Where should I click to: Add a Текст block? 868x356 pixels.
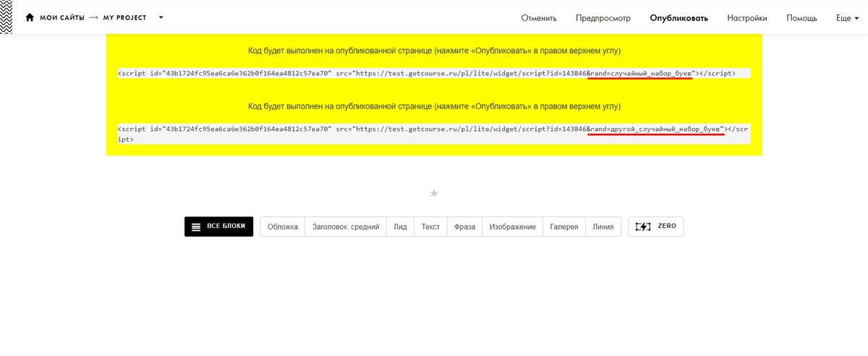(430, 226)
